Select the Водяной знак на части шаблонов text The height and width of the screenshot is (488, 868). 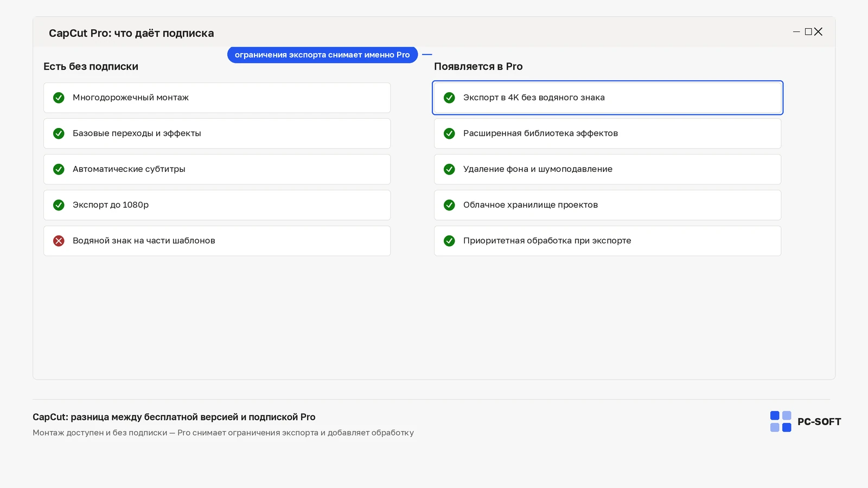click(144, 241)
